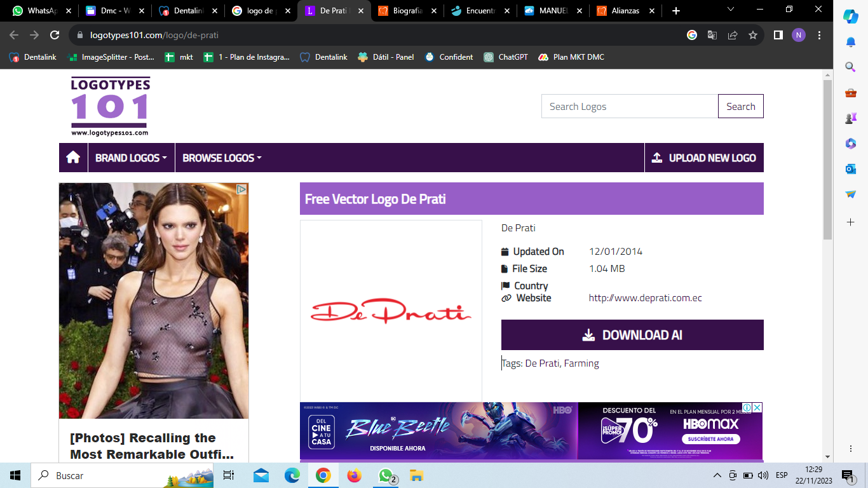868x488 pixels.
Task: Click the Search Logos input field
Action: pos(629,106)
